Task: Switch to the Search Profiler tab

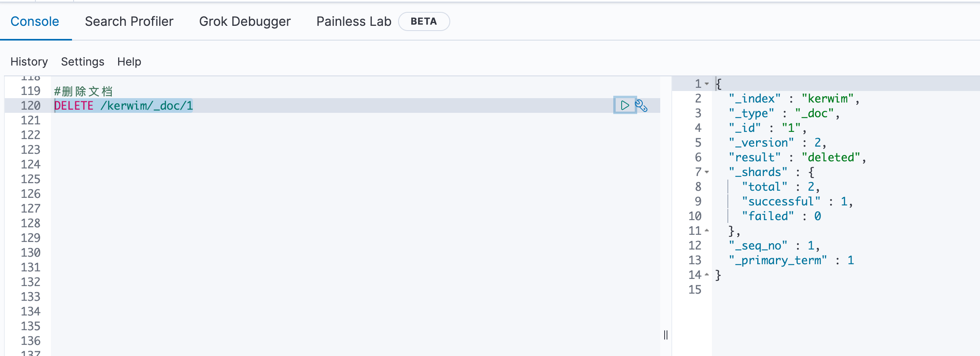Action: [129, 21]
